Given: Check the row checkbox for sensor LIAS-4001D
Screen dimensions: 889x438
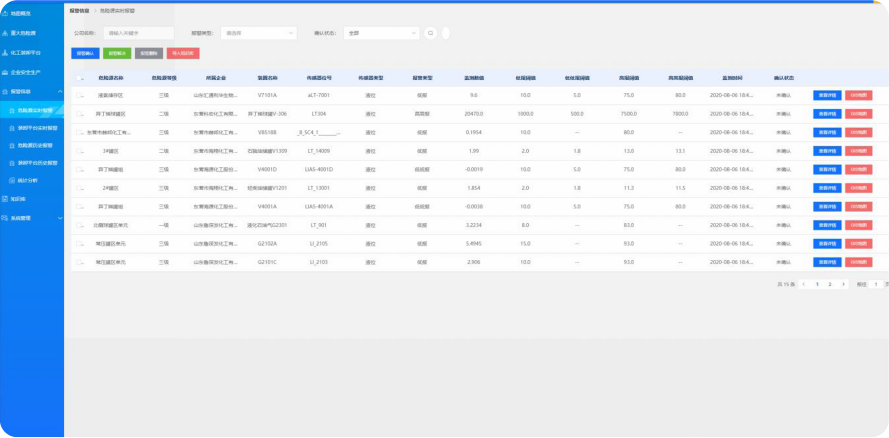Looking at the screenshot, I should (x=79, y=169).
